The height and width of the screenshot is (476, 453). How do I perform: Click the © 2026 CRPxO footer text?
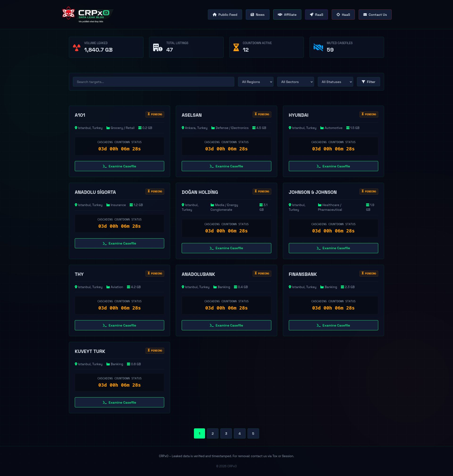tap(226, 466)
